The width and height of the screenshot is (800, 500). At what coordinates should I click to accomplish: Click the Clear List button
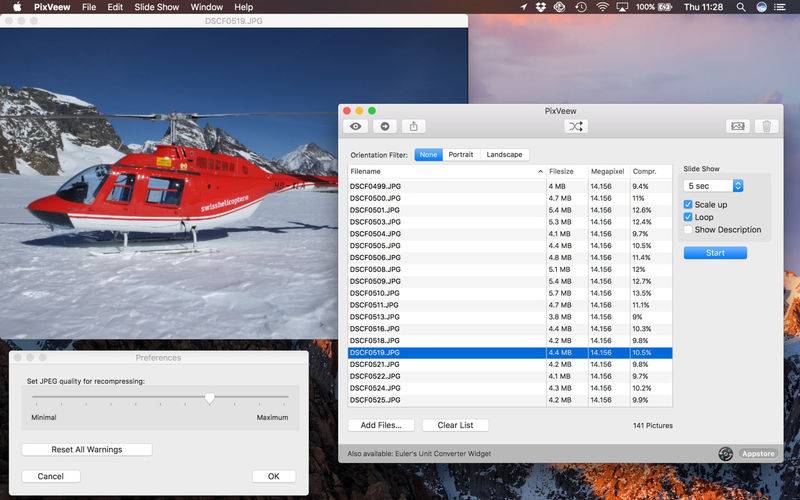(x=455, y=425)
